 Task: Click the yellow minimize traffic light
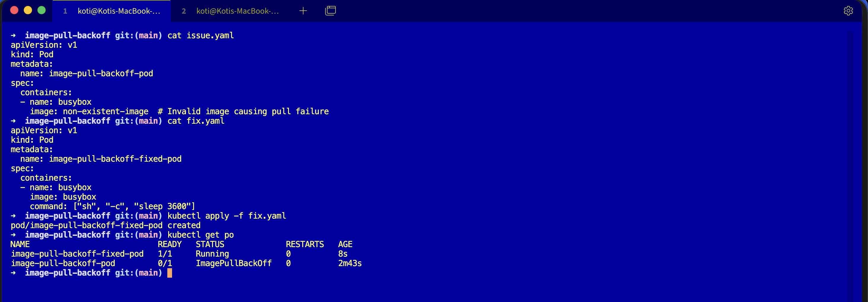coord(28,10)
